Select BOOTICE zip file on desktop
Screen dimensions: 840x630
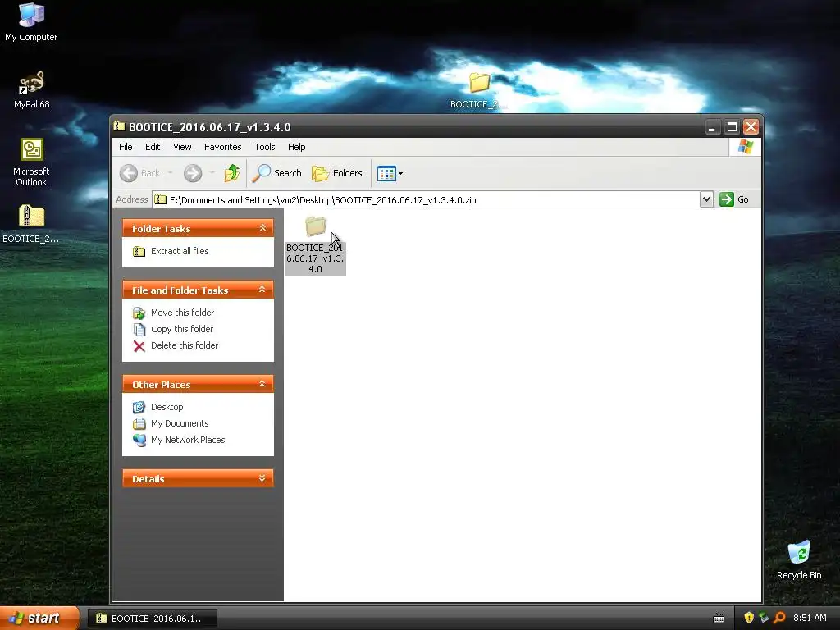point(31,224)
